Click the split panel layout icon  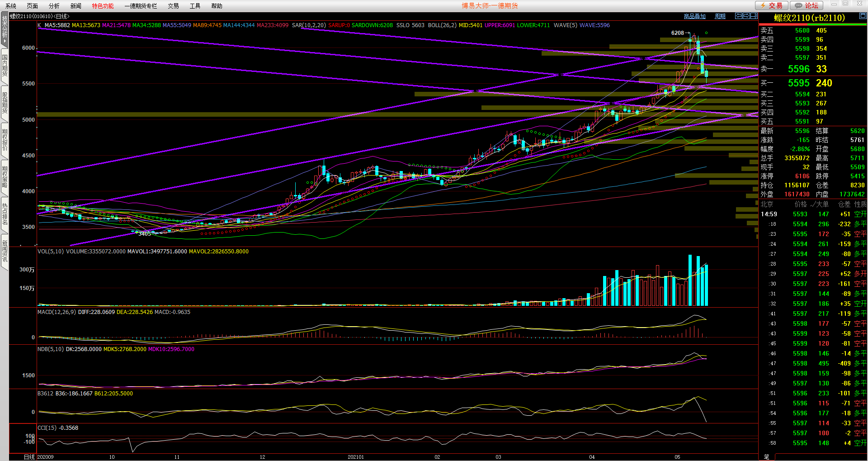754,16
